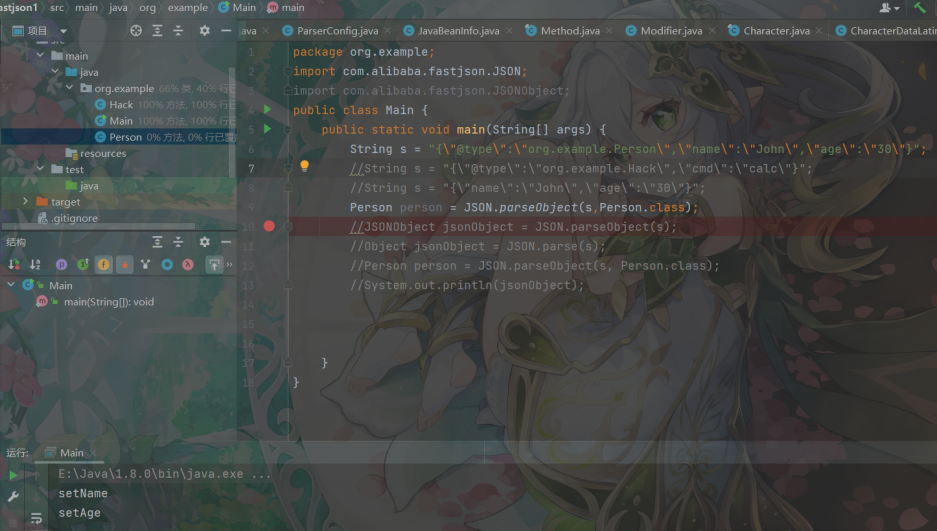Expand all nodes in the project panel
The height and width of the screenshot is (531, 937).
coord(157,30)
